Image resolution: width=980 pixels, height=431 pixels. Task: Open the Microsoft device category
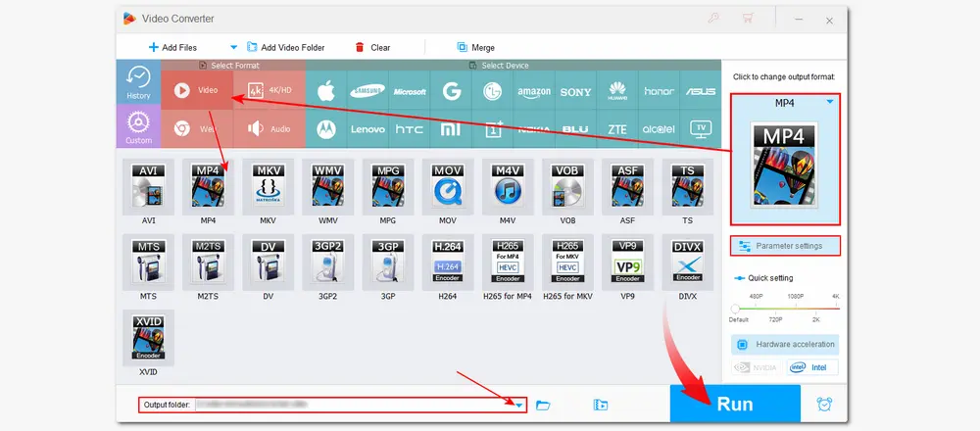coord(410,91)
